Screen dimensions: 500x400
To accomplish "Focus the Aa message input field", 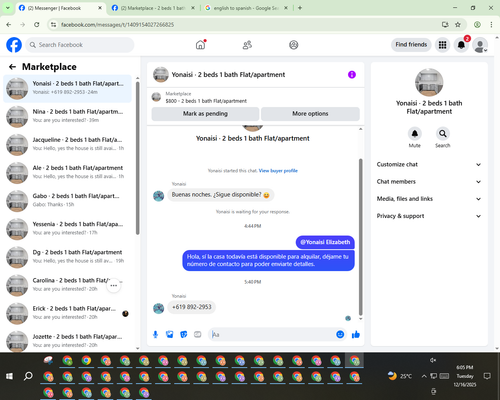I will click(272, 334).
